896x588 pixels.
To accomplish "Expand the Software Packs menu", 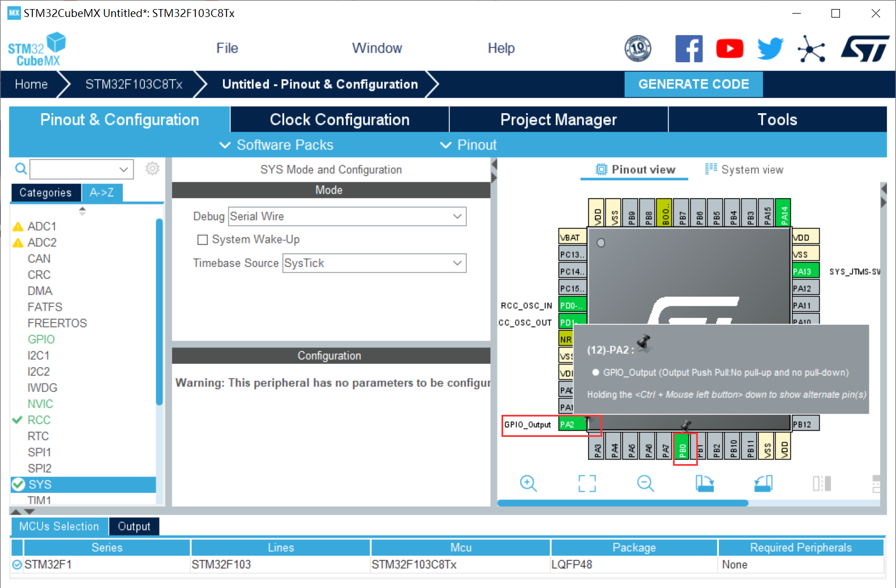I will point(276,145).
